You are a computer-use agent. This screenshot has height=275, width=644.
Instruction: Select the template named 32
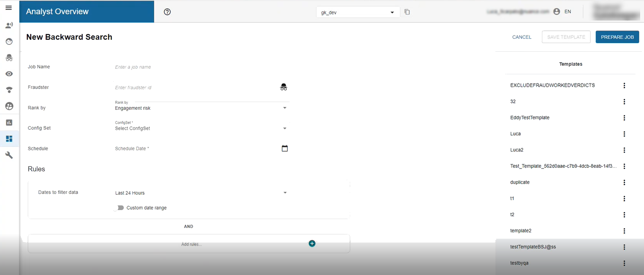point(513,102)
